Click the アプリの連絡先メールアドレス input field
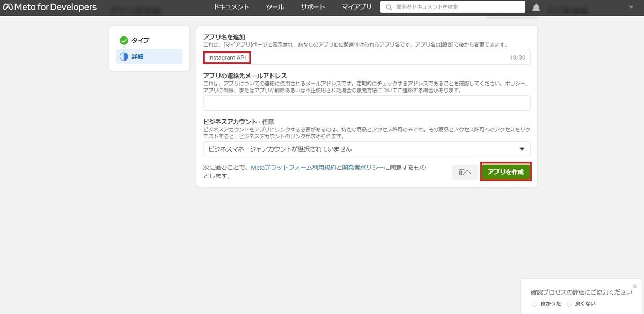This screenshot has width=644, height=314. click(x=367, y=103)
